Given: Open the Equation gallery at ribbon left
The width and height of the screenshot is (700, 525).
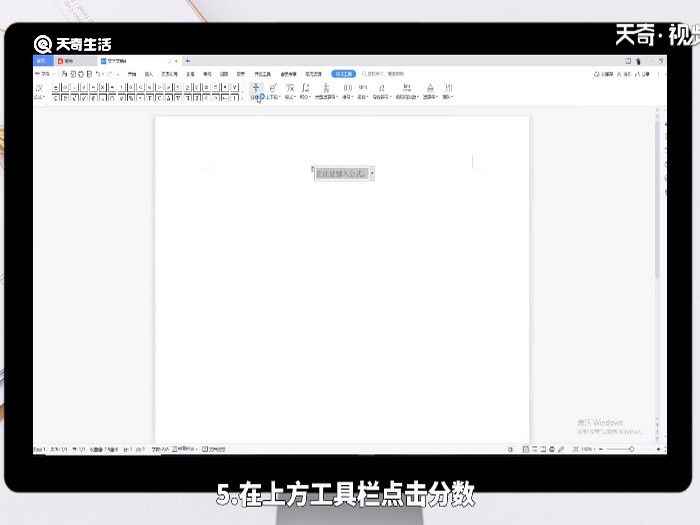Looking at the screenshot, I should click(40, 91).
